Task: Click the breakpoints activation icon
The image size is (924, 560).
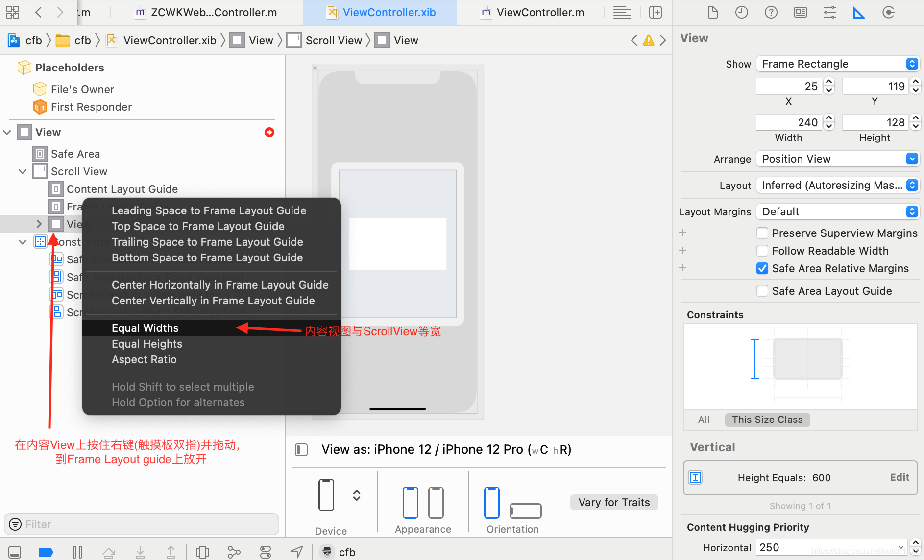Action: tap(46, 552)
